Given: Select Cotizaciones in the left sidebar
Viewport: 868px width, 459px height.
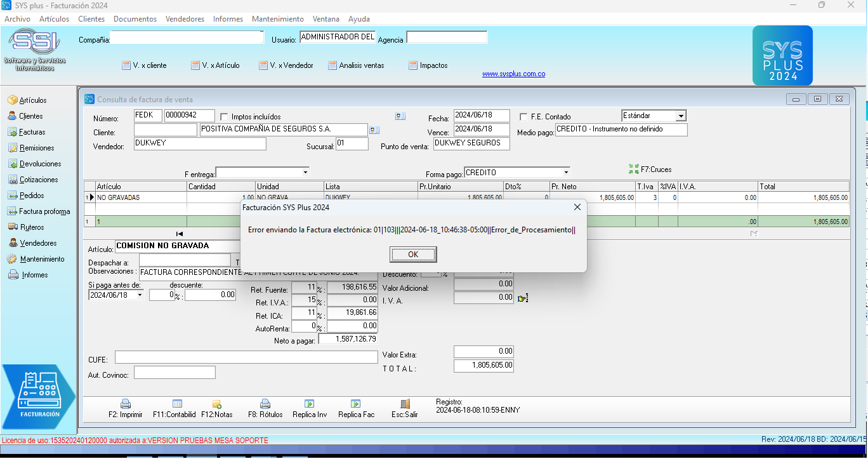Looking at the screenshot, I should pos(33,180).
